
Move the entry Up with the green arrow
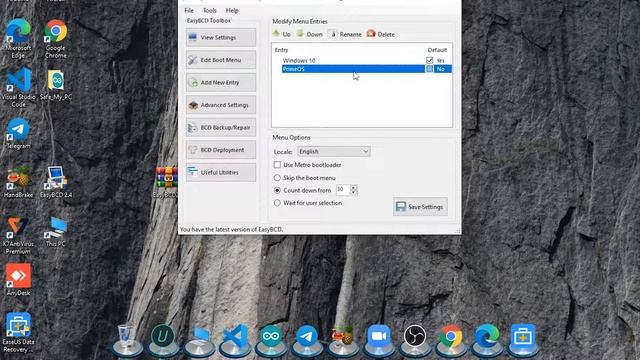tap(282, 34)
